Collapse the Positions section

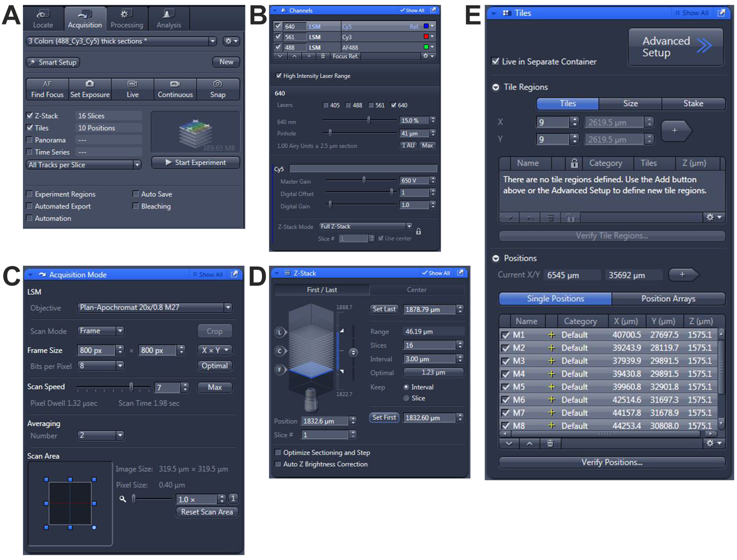pyautogui.click(x=496, y=258)
